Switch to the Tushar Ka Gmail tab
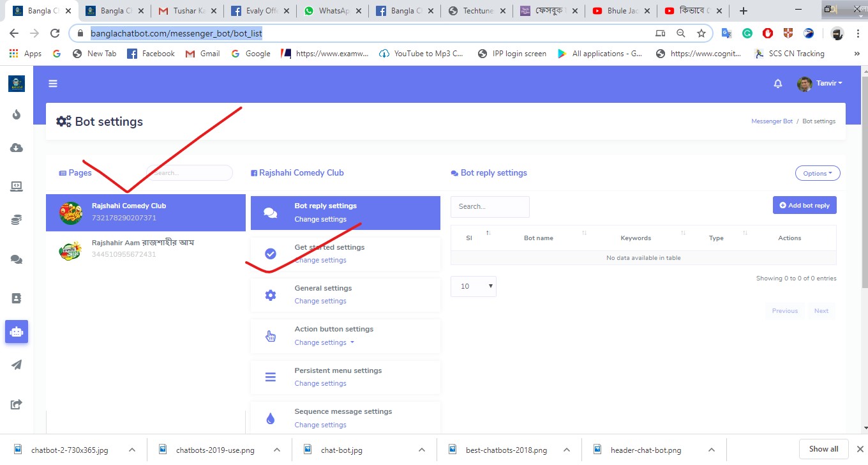 (x=188, y=11)
